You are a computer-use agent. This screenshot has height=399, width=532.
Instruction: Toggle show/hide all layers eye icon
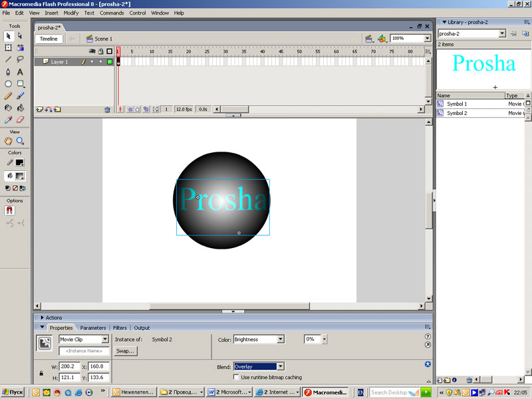92,51
